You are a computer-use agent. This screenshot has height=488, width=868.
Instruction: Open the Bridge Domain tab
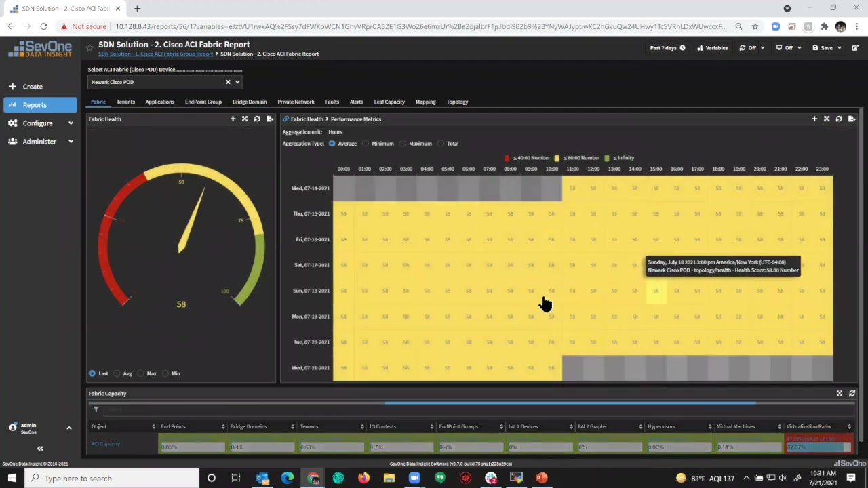point(250,102)
